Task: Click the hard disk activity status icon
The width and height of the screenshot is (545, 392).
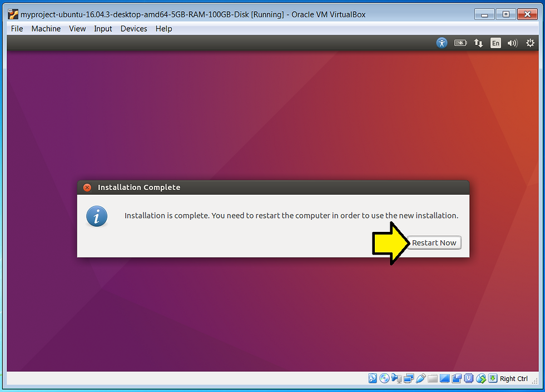Action: tap(373, 378)
